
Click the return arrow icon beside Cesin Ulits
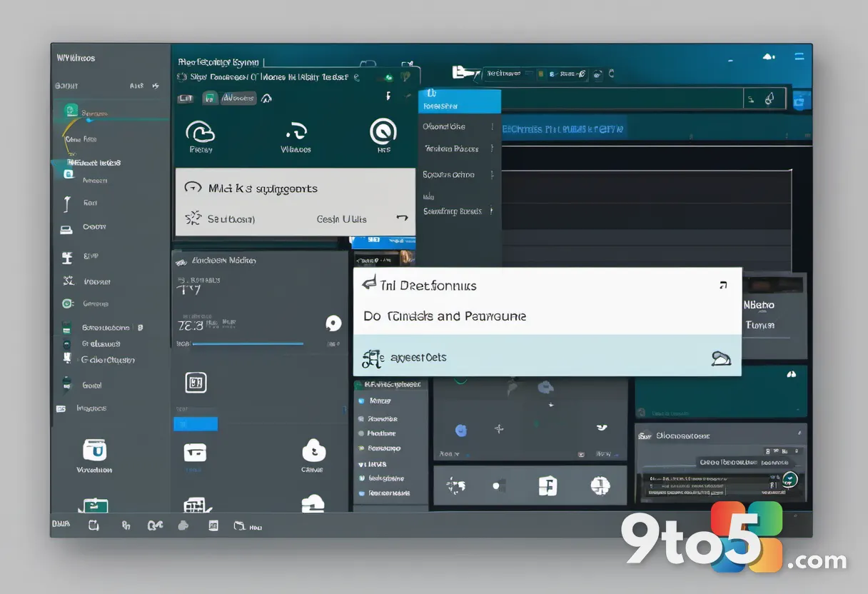click(402, 218)
